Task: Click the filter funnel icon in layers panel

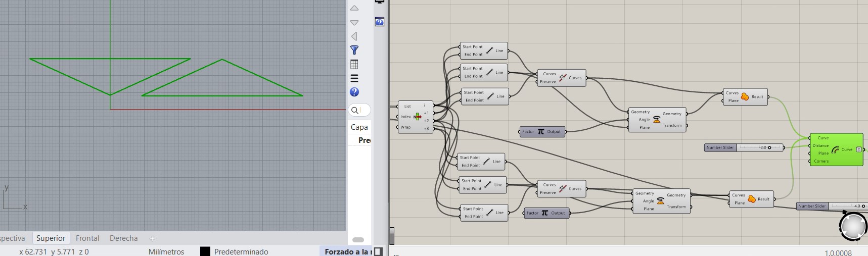Action: tap(354, 50)
